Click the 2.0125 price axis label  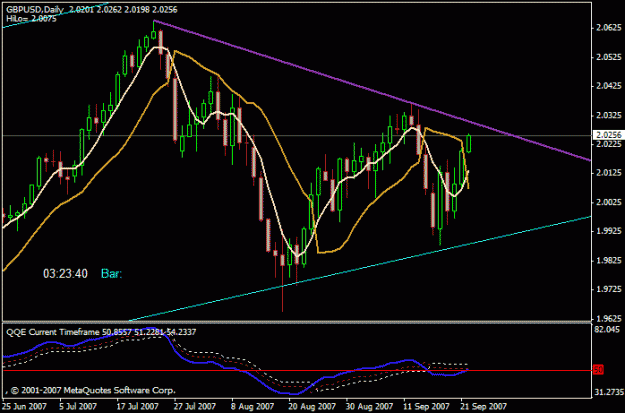point(608,173)
